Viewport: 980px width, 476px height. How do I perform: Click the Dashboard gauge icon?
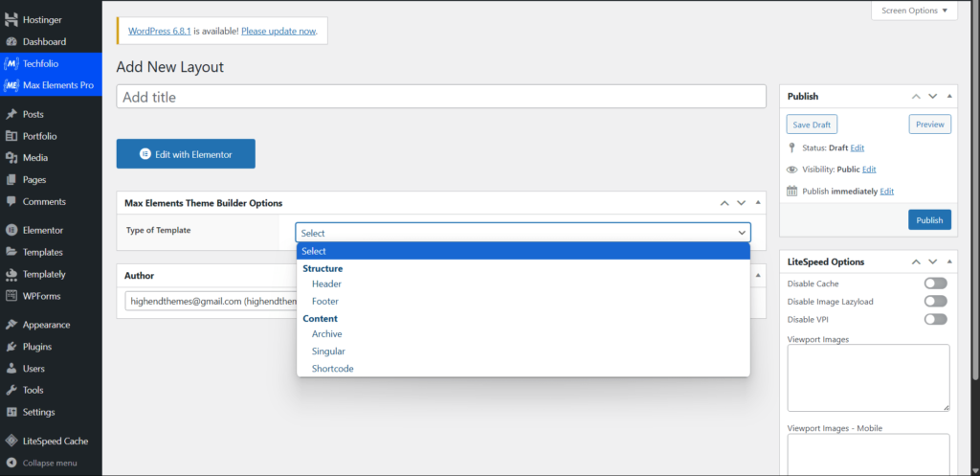tap(11, 42)
